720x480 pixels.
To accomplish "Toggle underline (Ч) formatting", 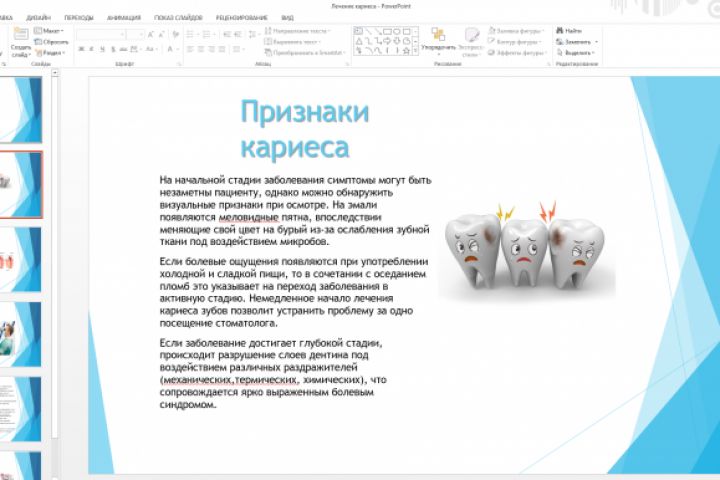I will [102, 49].
